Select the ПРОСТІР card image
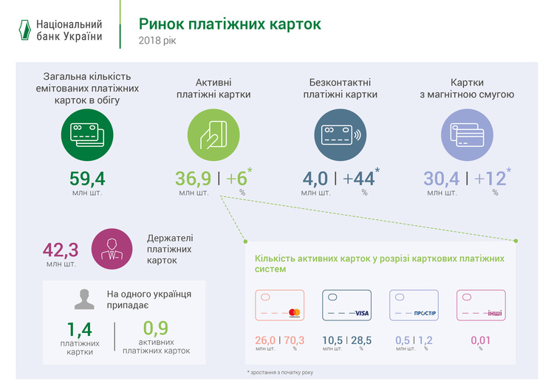This screenshot has width=554, height=392. coord(414,305)
